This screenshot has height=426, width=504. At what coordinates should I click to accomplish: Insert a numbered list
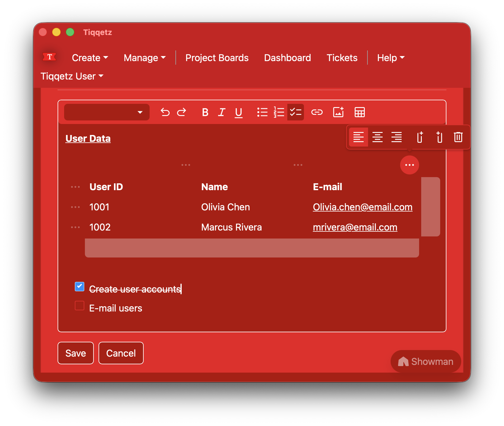[279, 112]
